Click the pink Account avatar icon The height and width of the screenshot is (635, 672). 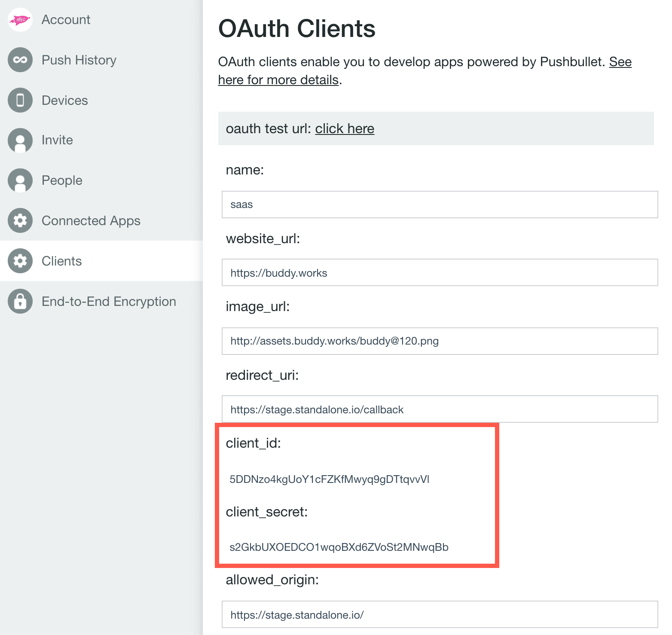pos(20,20)
